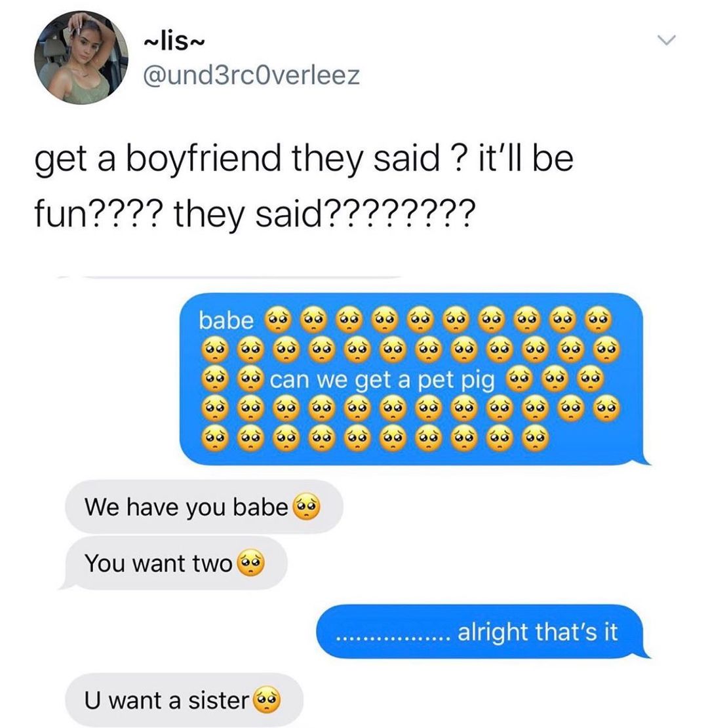Image resolution: width=708 pixels, height=728 pixels.
Task: Click the first emoji of the second row
Action: (214, 349)
